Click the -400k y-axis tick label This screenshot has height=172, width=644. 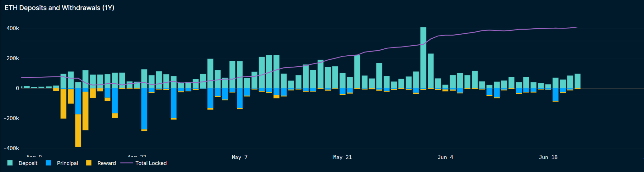click(x=11, y=148)
